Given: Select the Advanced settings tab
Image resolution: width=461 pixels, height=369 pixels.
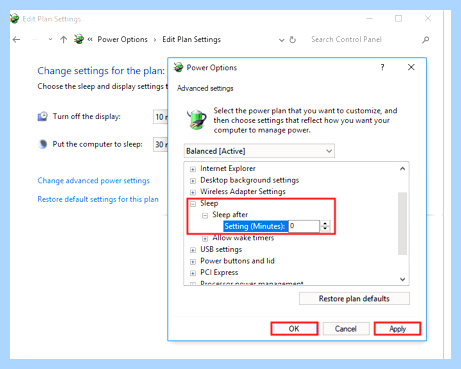Looking at the screenshot, I should pyautogui.click(x=205, y=88).
